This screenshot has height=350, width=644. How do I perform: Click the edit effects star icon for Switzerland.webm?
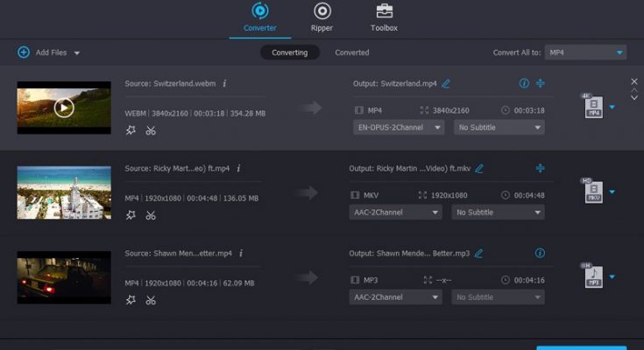coord(131,130)
